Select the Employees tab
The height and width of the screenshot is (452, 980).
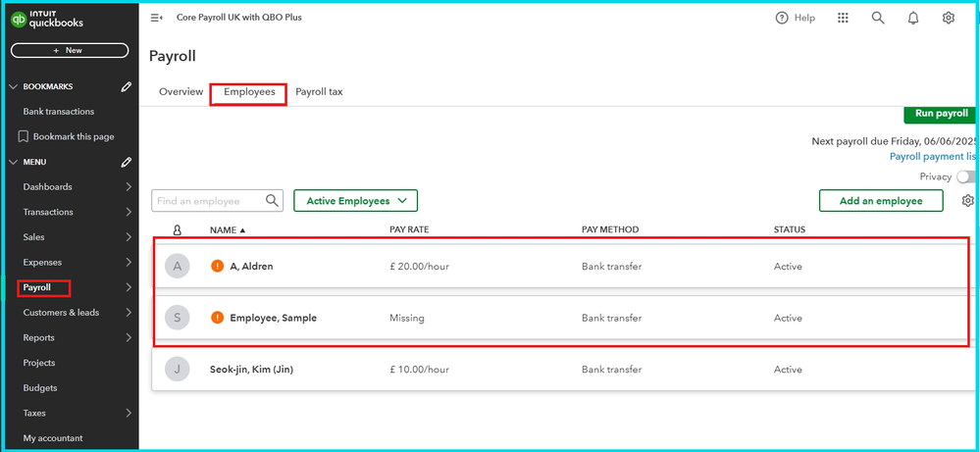click(249, 92)
